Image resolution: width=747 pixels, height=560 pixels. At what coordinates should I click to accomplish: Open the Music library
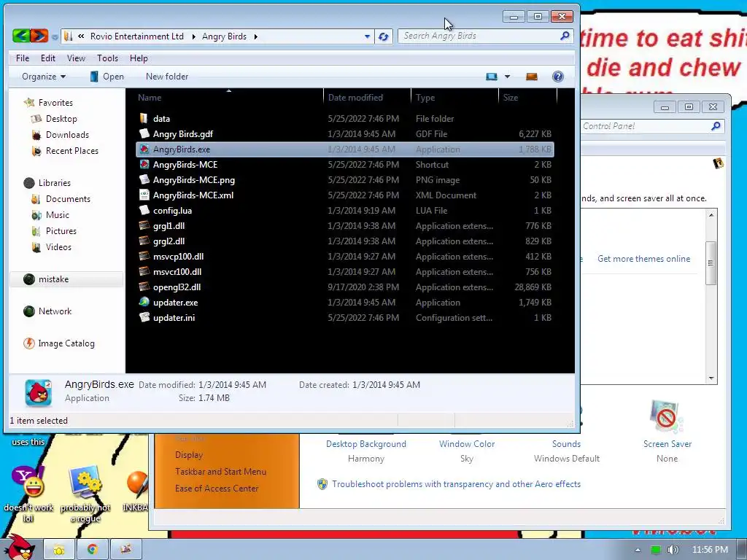pos(57,215)
